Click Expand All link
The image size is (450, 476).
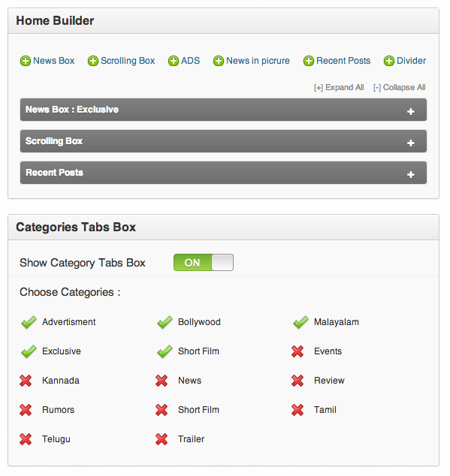[x=339, y=87]
